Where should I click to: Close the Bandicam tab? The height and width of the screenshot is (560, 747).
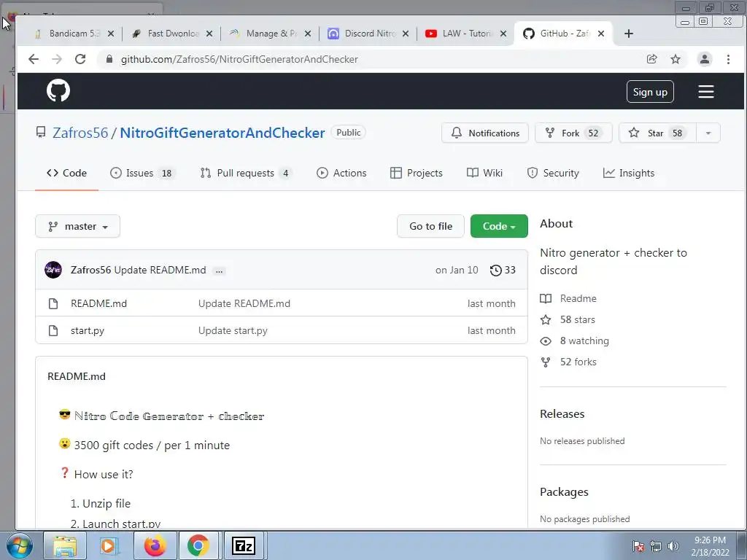click(111, 34)
